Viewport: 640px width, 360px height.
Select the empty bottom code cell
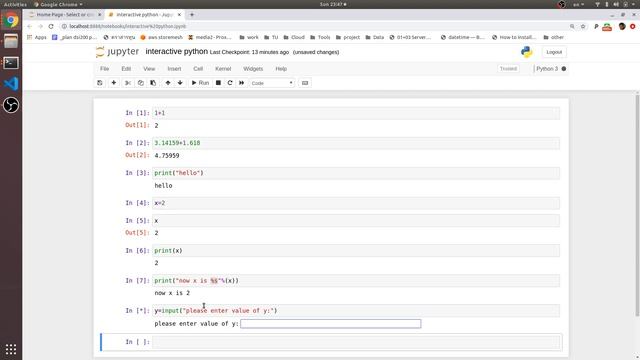point(356,342)
